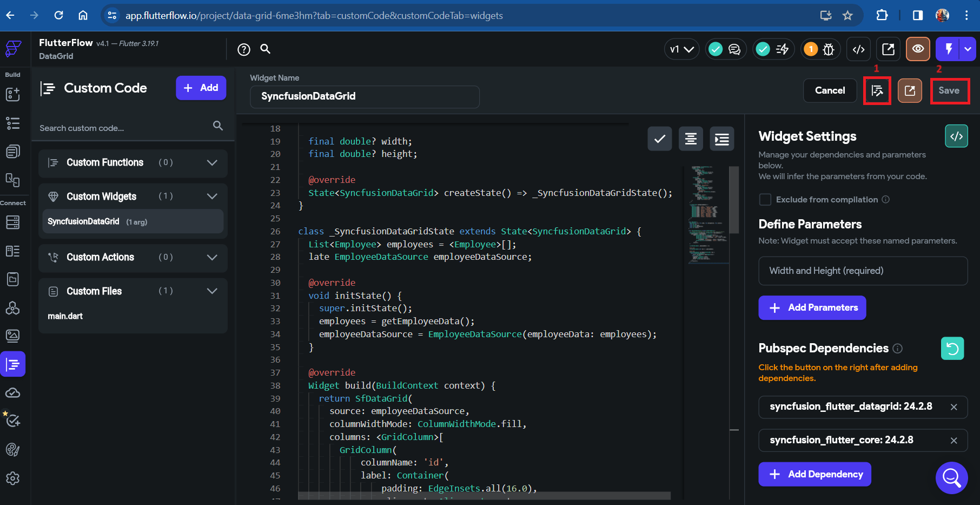980x505 pixels.
Task: Click the browser bookmark star icon
Action: [x=847, y=15]
